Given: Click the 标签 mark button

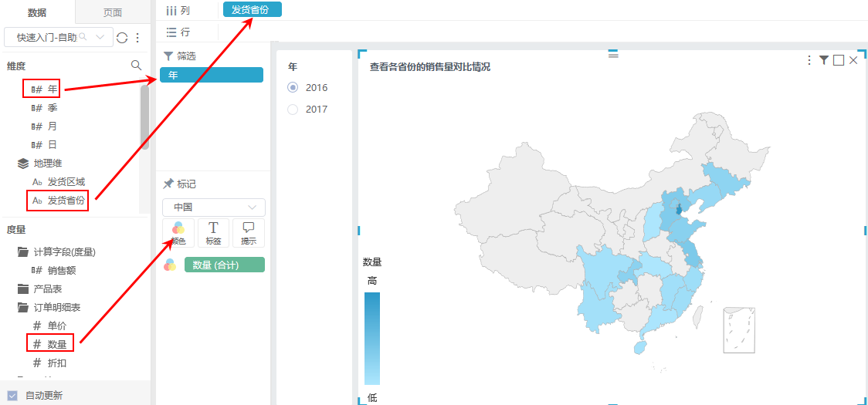Looking at the screenshot, I should coord(214,233).
